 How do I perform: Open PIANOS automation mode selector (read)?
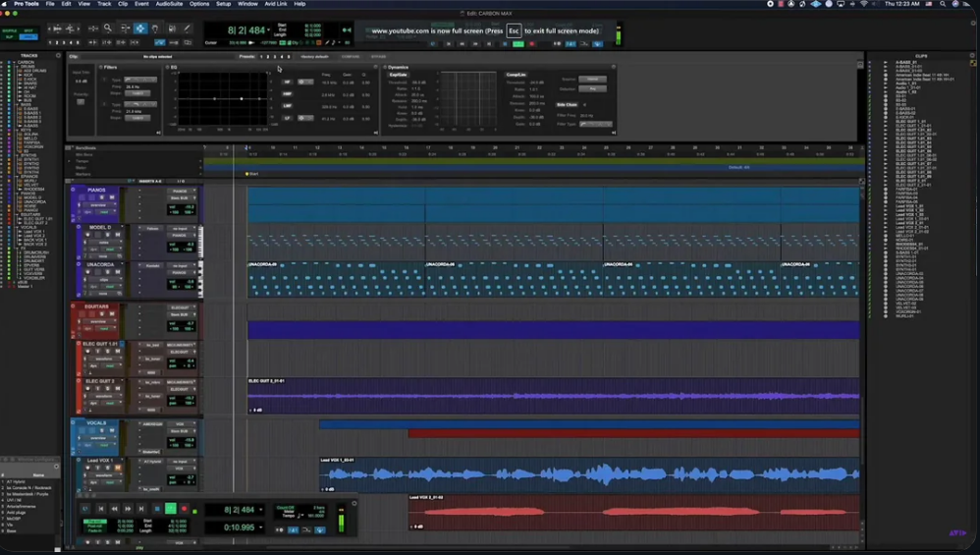(106, 212)
